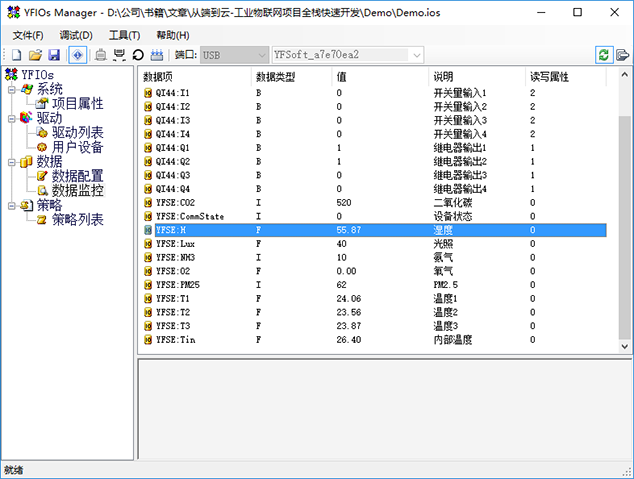Click the YFIOs Manager title bar icon

pyautogui.click(x=13, y=12)
